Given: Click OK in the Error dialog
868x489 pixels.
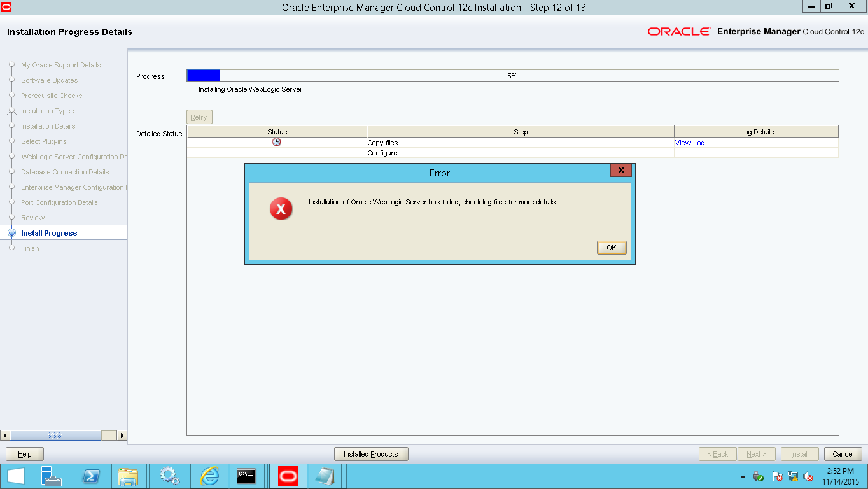Looking at the screenshot, I should coord(612,248).
